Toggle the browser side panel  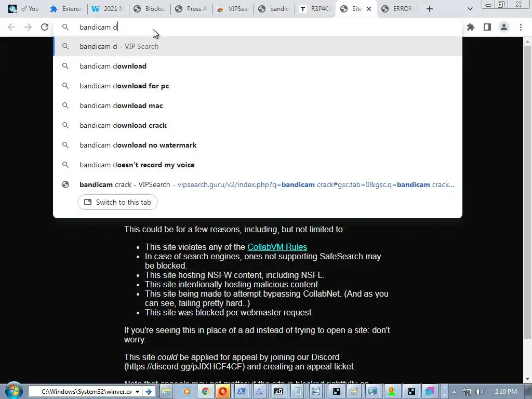coord(487,27)
